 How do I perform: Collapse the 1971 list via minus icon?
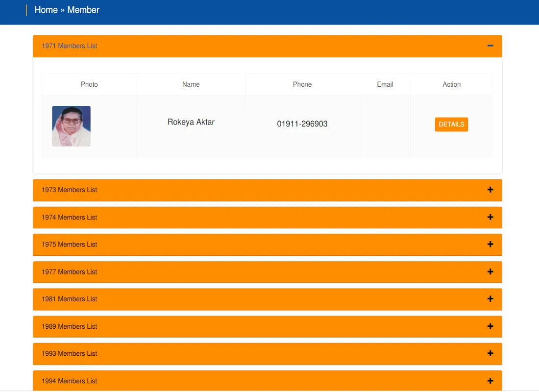490,46
